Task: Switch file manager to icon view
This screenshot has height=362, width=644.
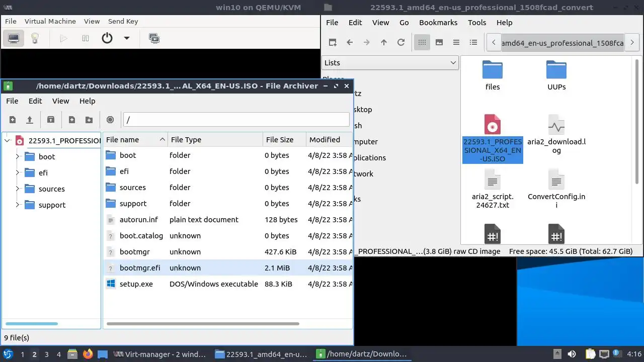Action: 422,42
